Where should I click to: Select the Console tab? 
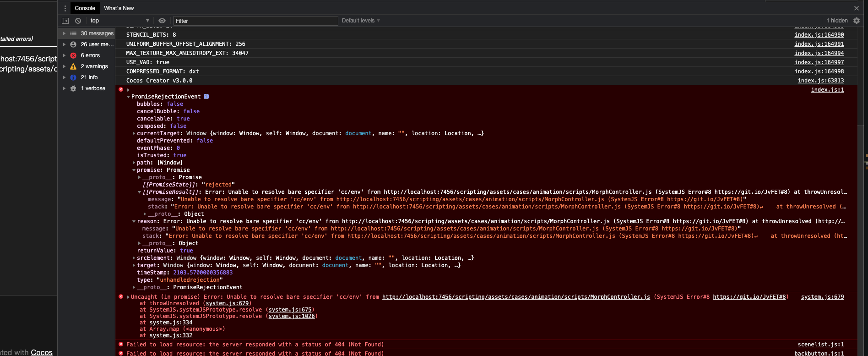(x=85, y=8)
